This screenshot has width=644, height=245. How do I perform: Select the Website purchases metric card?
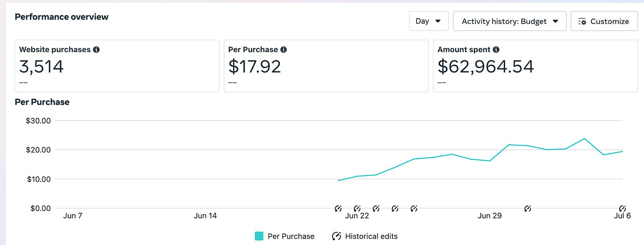tap(117, 66)
